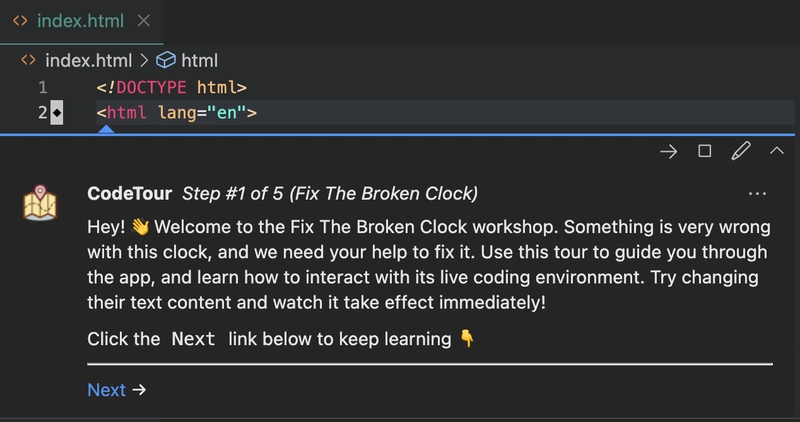Click the HTML file icon in tab

pyautogui.click(x=20, y=21)
